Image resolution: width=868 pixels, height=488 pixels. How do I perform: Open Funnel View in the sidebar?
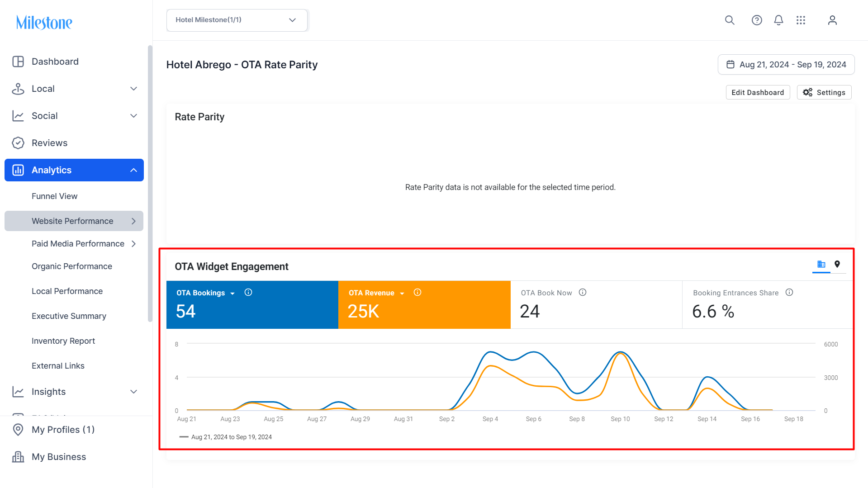[54, 196]
